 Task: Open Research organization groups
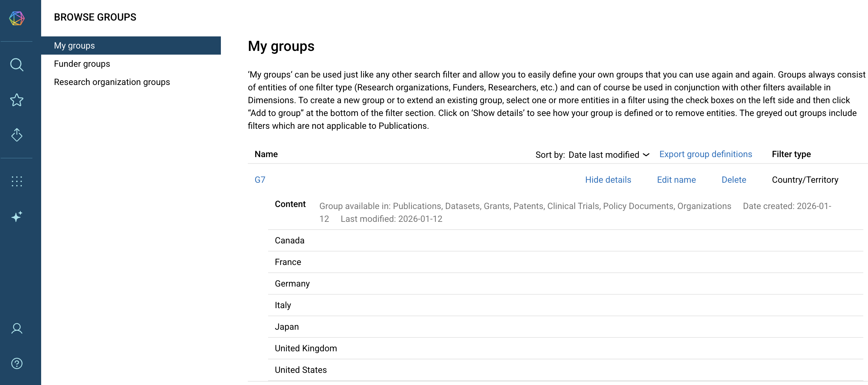click(112, 82)
